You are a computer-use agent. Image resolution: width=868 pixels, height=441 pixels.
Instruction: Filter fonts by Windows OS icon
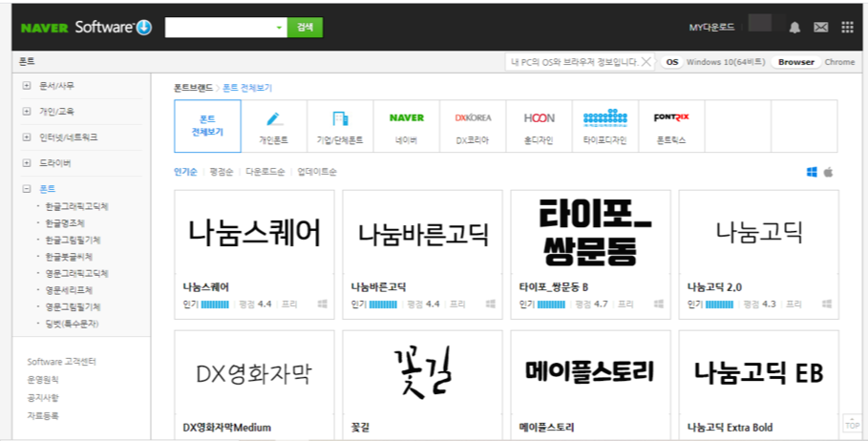[x=812, y=172]
